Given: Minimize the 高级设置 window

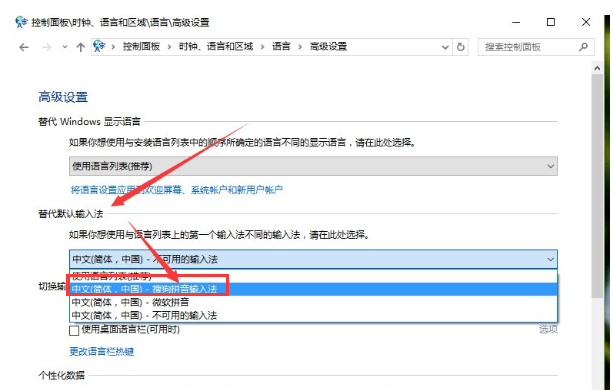Looking at the screenshot, I should (x=516, y=22).
